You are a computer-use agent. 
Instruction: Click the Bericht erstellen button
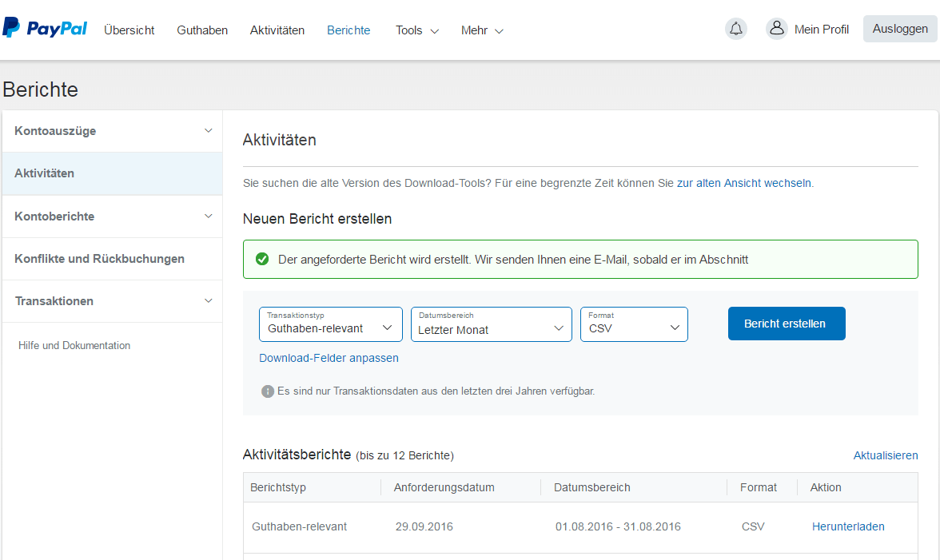[787, 324]
